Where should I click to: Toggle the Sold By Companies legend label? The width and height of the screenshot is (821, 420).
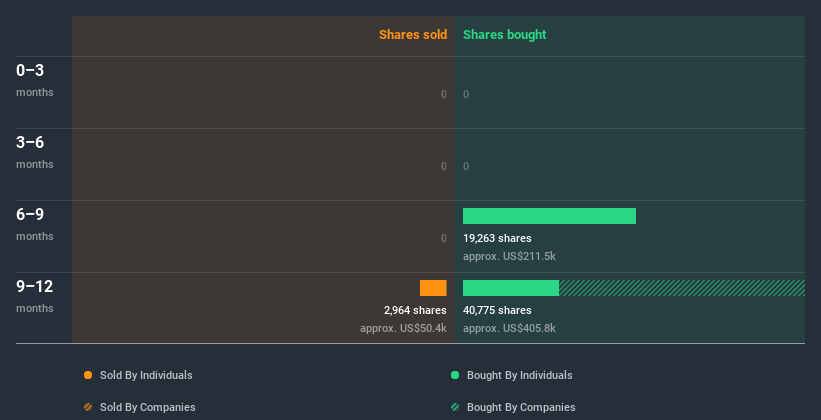(x=148, y=407)
